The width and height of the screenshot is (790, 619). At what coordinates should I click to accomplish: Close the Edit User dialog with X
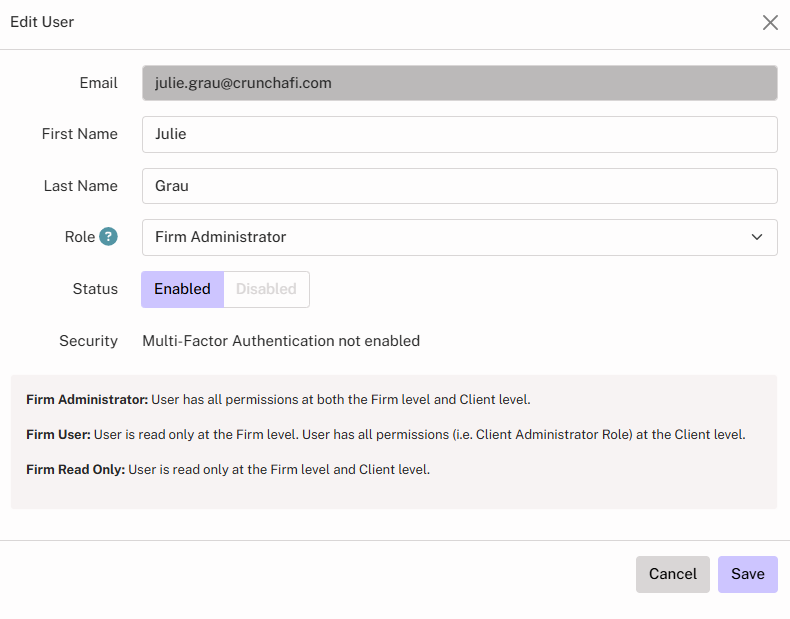coord(770,22)
